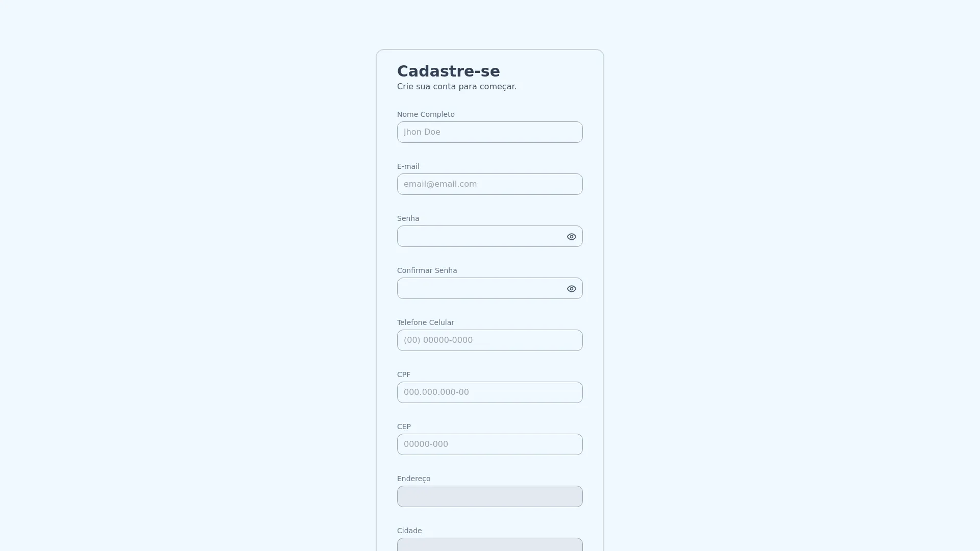
Task: Click the greyed-out Endereço field
Action: (489, 496)
